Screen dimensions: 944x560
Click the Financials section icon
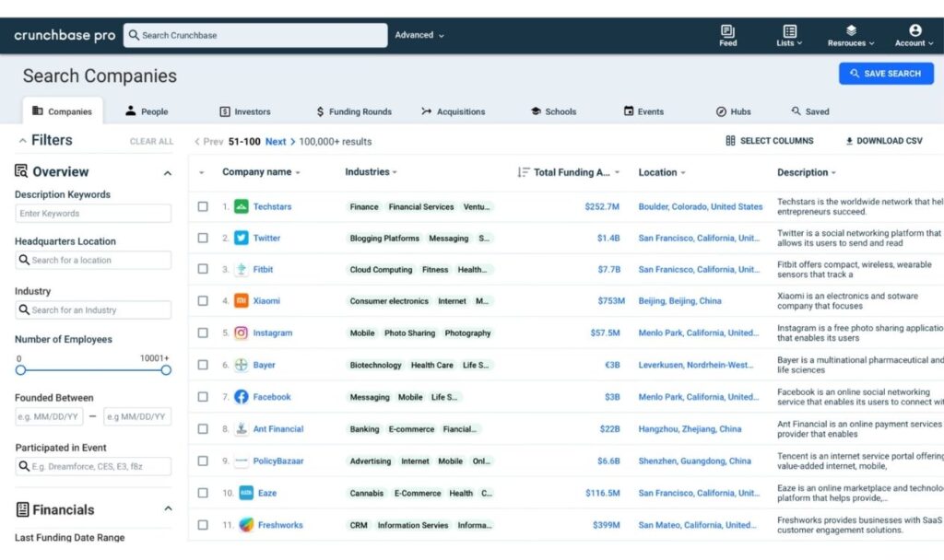22,509
